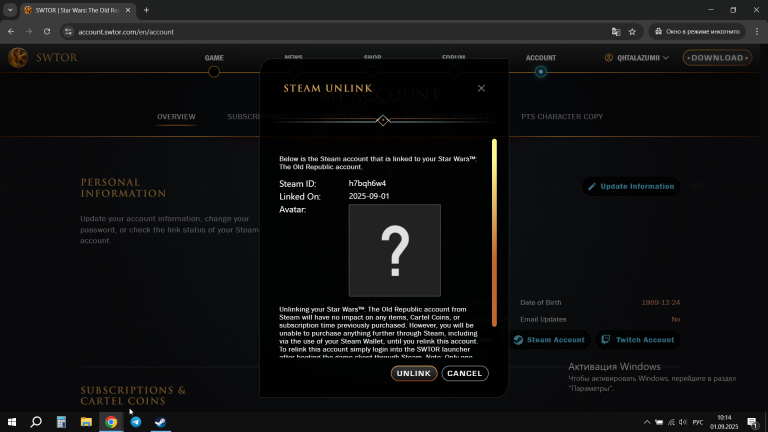The width and height of the screenshot is (768, 432).
Task: Click the Date of Birth value 1989-12-24
Action: coord(661,303)
